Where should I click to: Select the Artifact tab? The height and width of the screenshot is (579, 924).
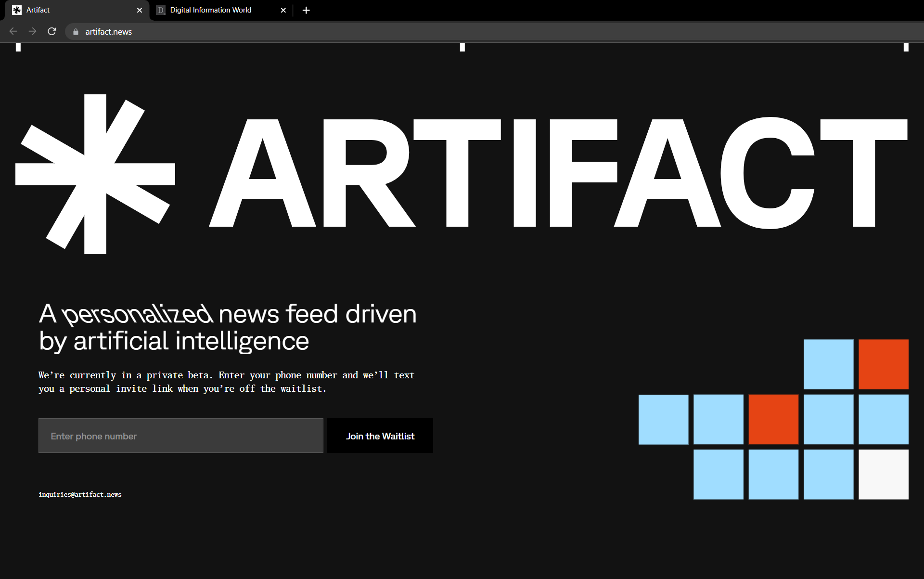pyautogui.click(x=72, y=10)
